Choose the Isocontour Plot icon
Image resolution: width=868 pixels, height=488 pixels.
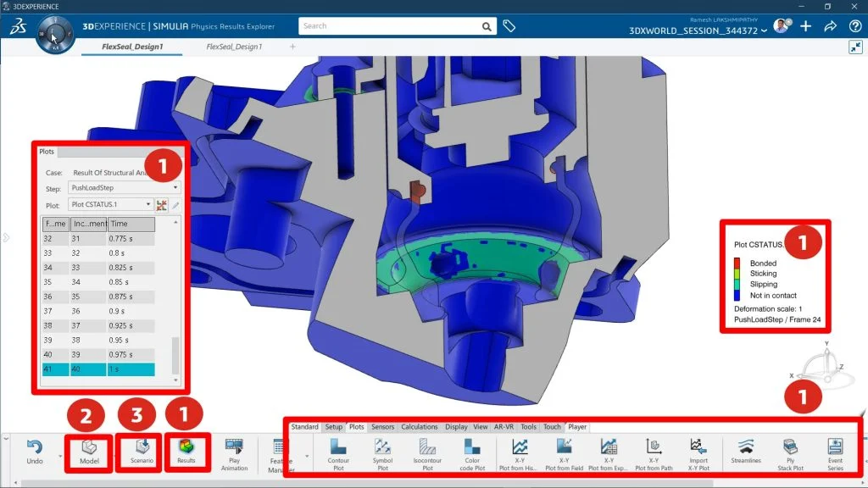click(x=427, y=451)
